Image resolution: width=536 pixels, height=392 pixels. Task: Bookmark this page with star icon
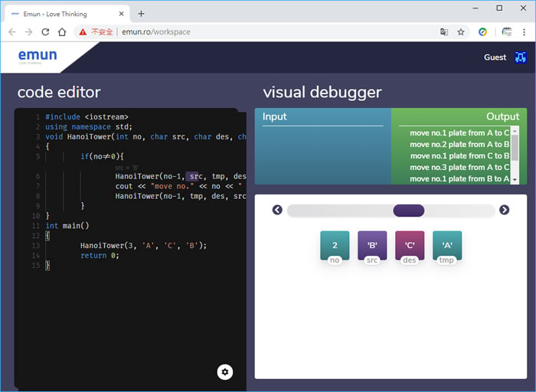(x=461, y=32)
